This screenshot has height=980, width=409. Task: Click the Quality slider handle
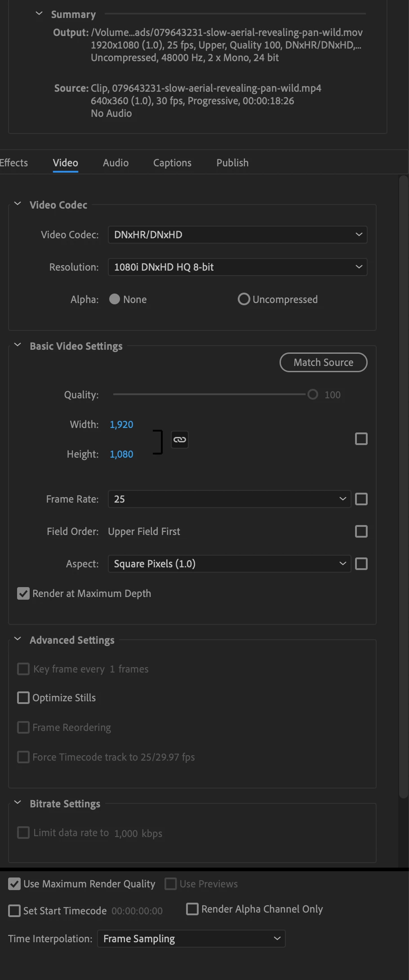coord(313,394)
